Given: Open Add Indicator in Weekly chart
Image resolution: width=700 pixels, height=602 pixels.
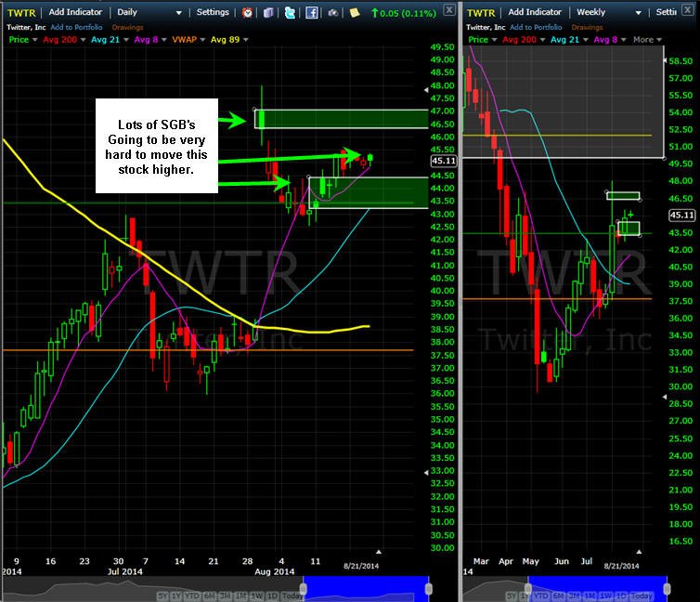Looking at the screenshot, I should (x=535, y=12).
